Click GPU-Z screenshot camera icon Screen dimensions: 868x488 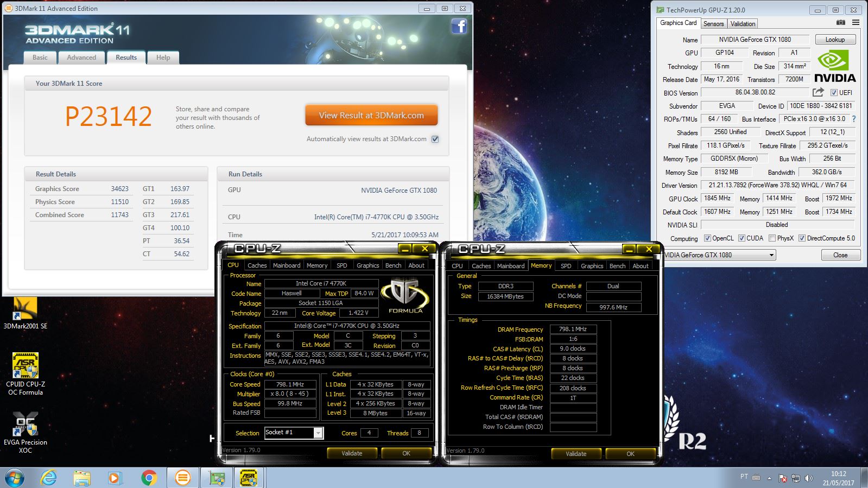click(x=840, y=23)
